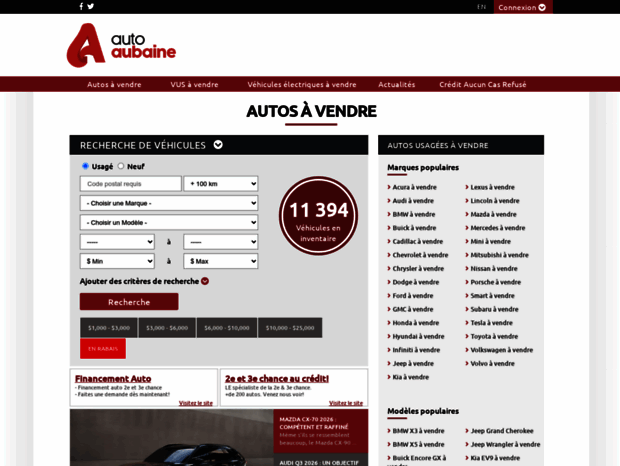Click the Connexion dropdown arrow icon

[x=542, y=7]
